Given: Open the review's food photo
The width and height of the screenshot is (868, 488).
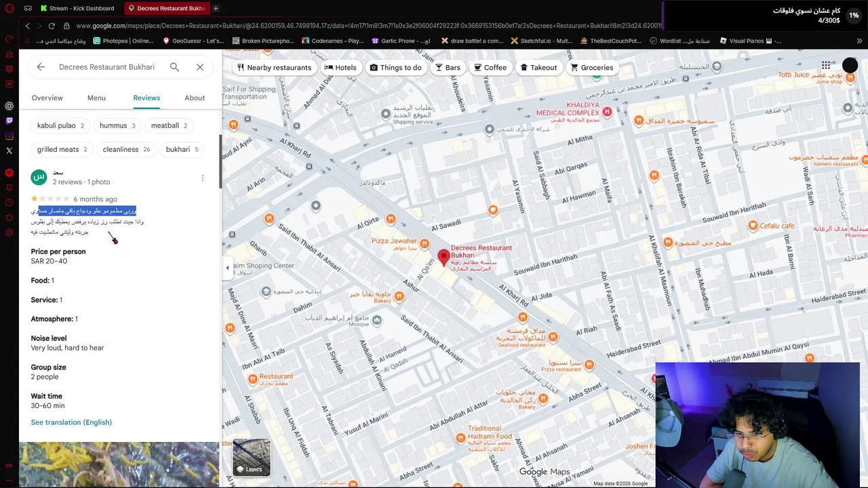Looking at the screenshot, I should coord(119,465).
